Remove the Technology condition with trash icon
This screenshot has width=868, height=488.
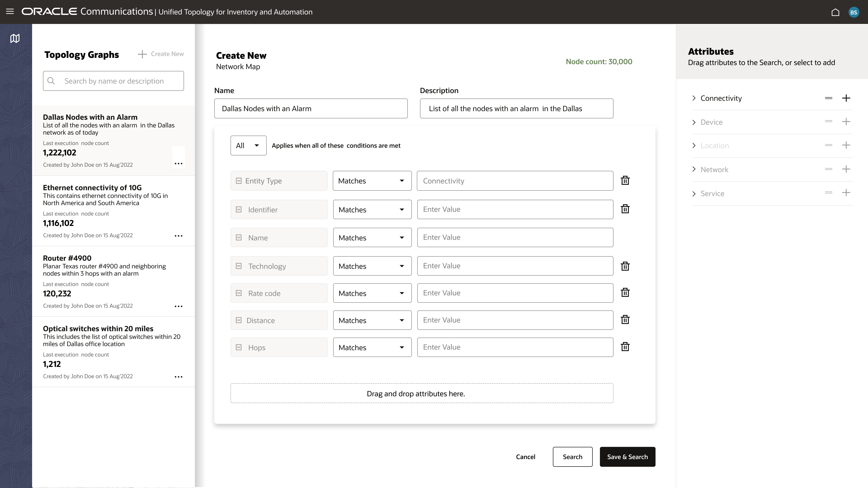625,266
